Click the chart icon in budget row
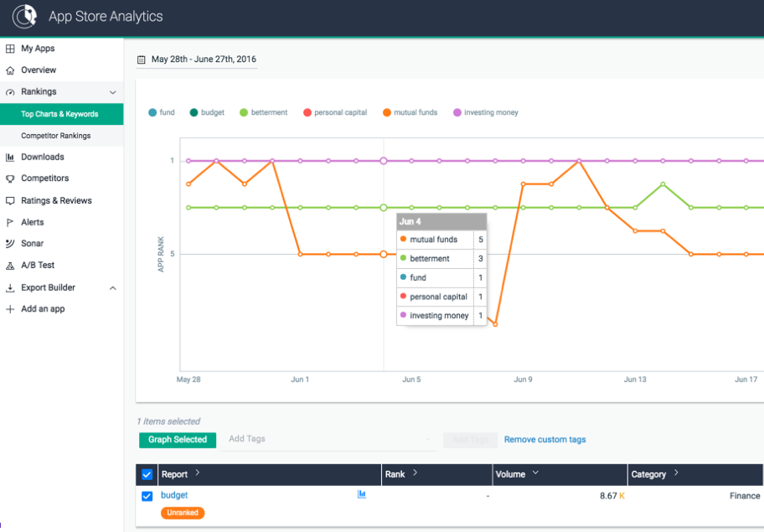Image resolution: width=764 pixels, height=532 pixels. [362, 494]
